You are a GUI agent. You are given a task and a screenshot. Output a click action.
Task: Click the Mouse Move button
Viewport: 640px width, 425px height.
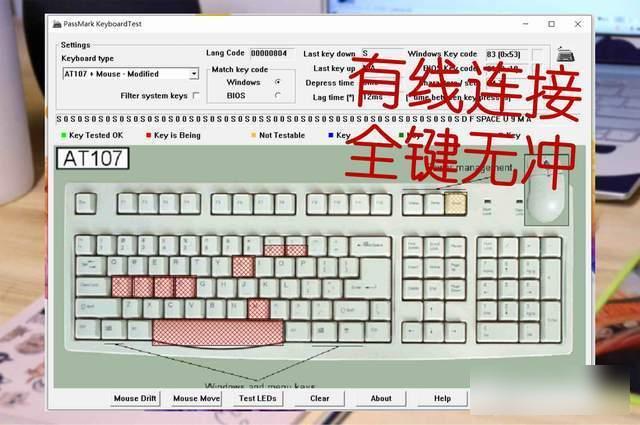point(197,398)
